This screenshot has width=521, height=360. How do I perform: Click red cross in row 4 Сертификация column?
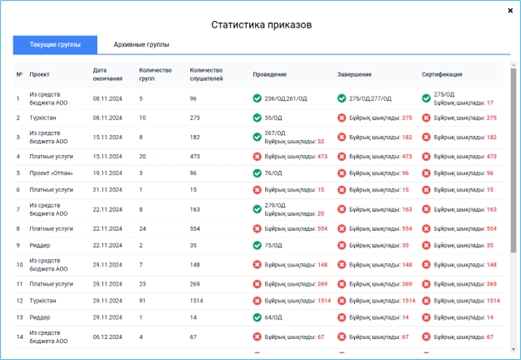tap(426, 156)
